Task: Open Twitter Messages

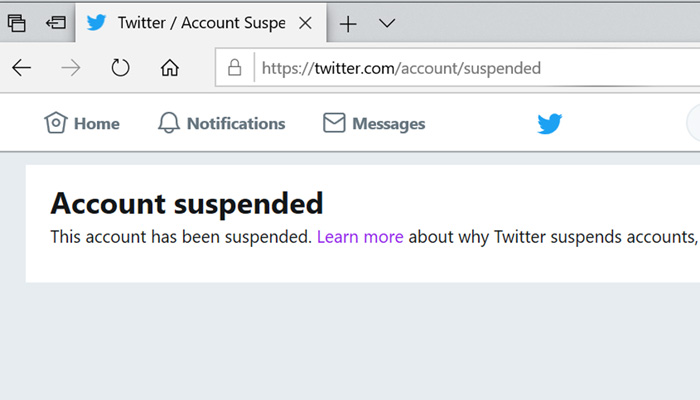Action: coord(374,123)
